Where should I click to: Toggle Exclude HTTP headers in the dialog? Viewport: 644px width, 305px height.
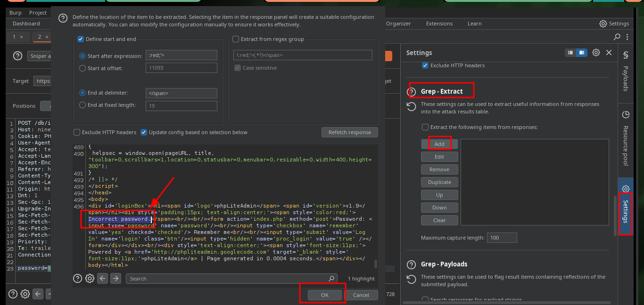tap(77, 132)
